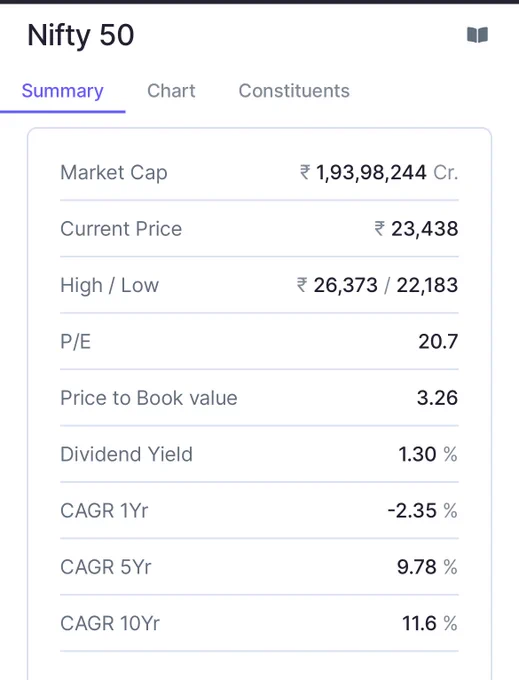This screenshot has width=519, height=680.
Task: Click the market cap value 1,93,98,244
Action: coord(371,173)
